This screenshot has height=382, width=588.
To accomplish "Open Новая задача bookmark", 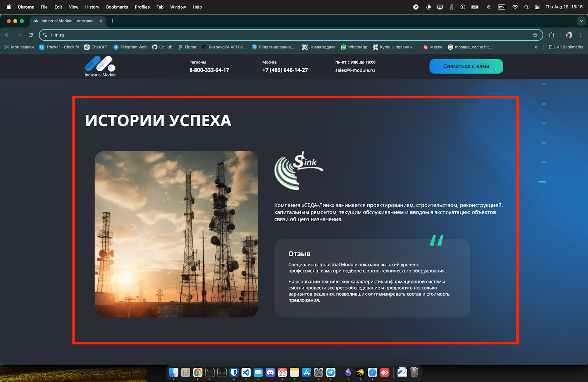I will [319, 47].
